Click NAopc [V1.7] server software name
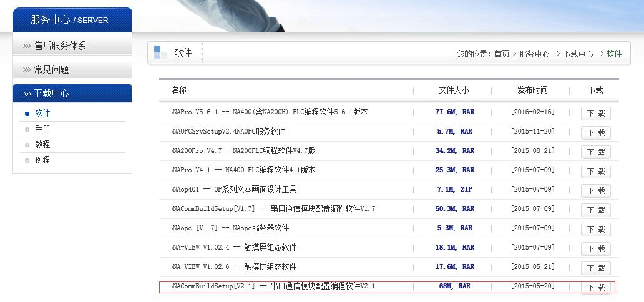Viewport: 644px width, 302px height. click(230, 228)
